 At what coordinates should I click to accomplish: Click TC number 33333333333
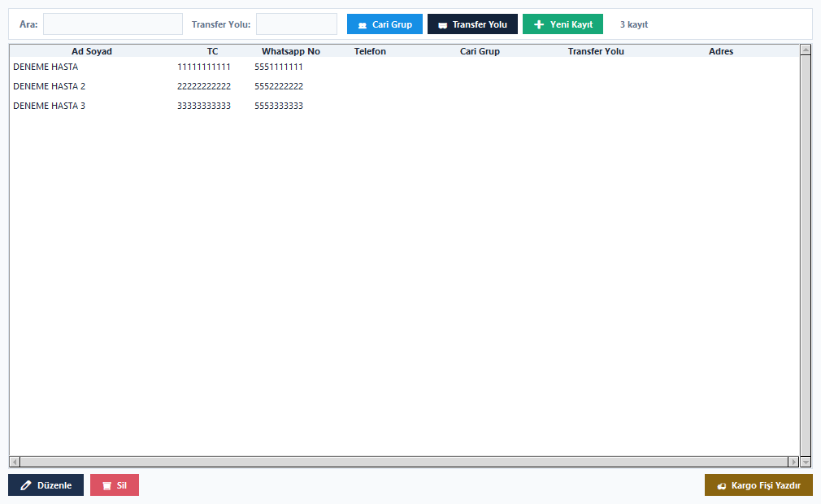[x=204, y=106]
